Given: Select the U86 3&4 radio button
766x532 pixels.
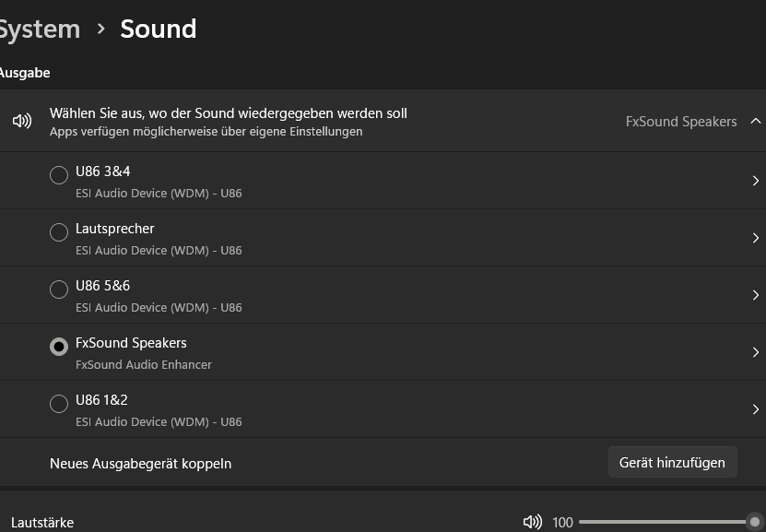Looking at the screenshot, I should click(x=59, y=175).
